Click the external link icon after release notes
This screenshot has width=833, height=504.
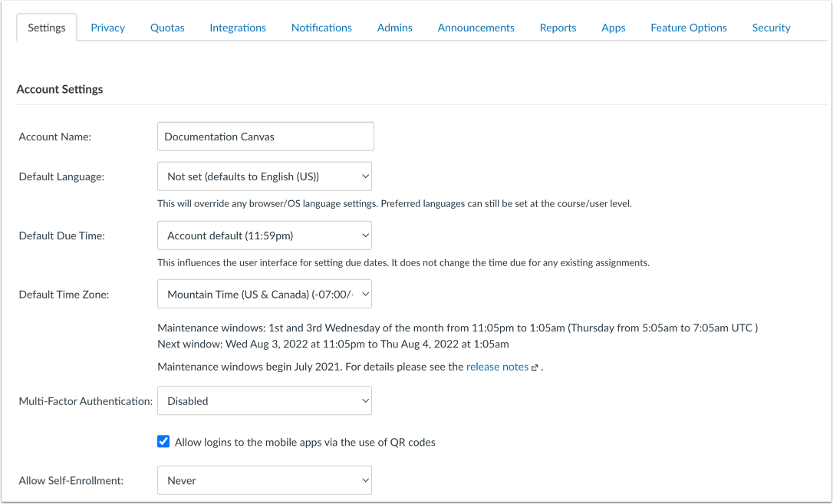[x=535, y=367]
